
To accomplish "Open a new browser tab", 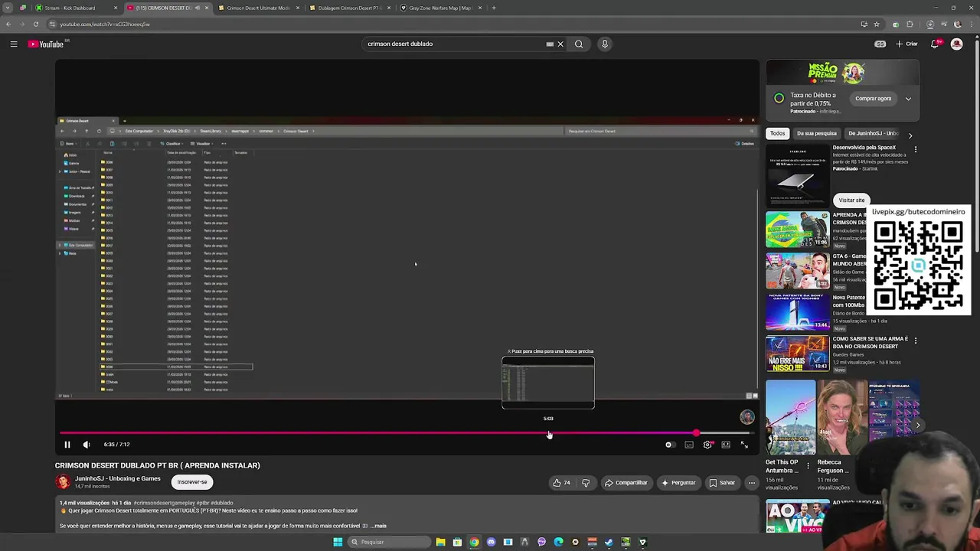I will coord(494,8).
